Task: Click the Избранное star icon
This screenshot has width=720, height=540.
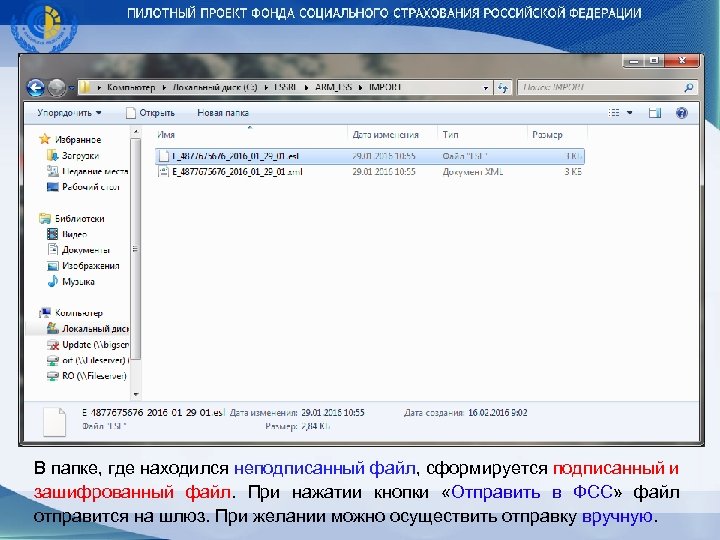Action: click(45, 139)
